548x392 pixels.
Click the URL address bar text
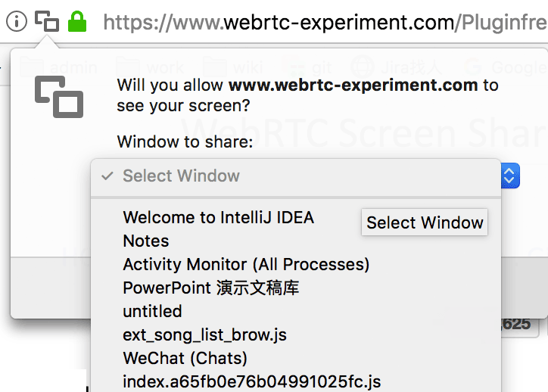coord(325,22)
